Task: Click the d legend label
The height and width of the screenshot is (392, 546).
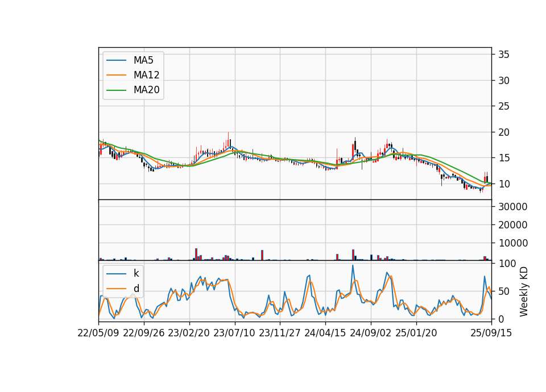Action: coord(136,289)
